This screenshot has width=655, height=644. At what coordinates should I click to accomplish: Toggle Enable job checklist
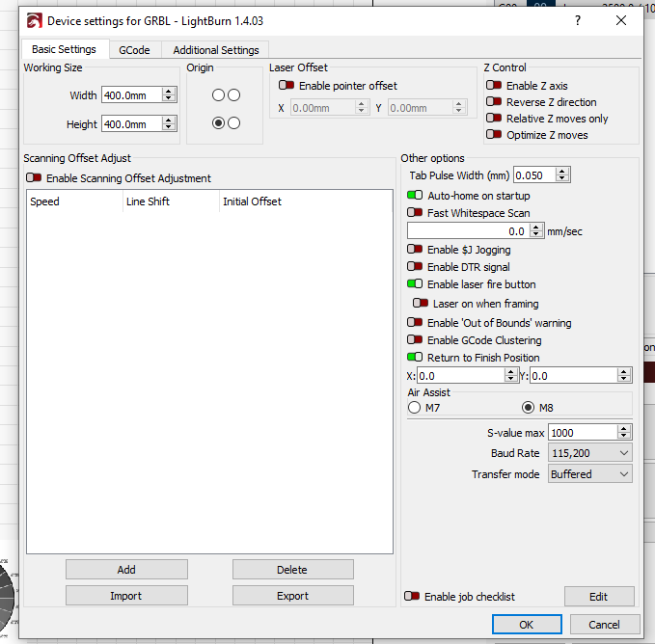tap(412, 596)
